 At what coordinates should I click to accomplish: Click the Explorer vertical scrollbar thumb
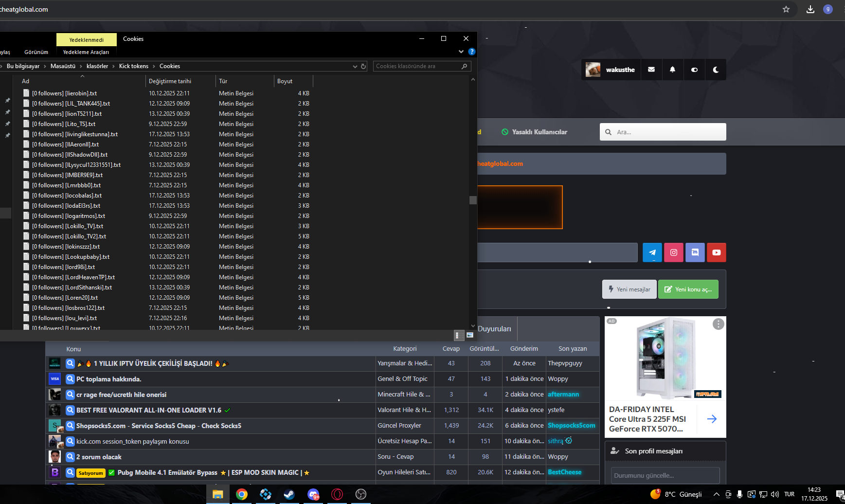click(x=473, y=200)
